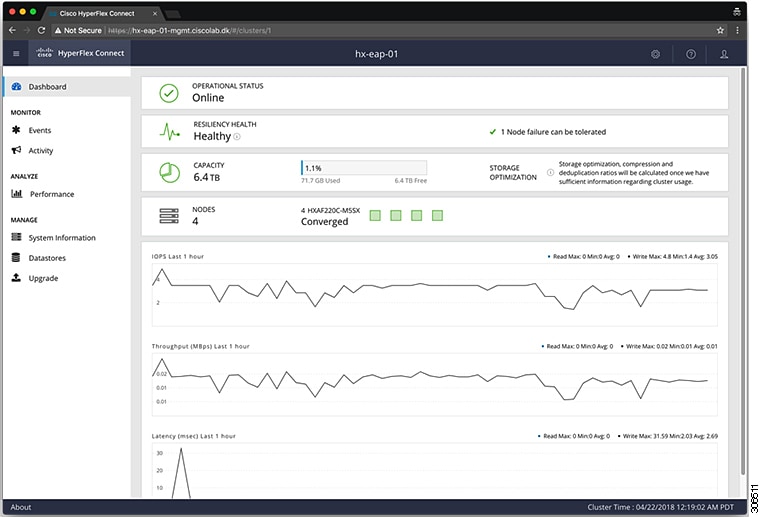The width and height of the screenshot is (761, 517).
Task: Go to Dashboard in sidebar
Action: pos(67,86)
